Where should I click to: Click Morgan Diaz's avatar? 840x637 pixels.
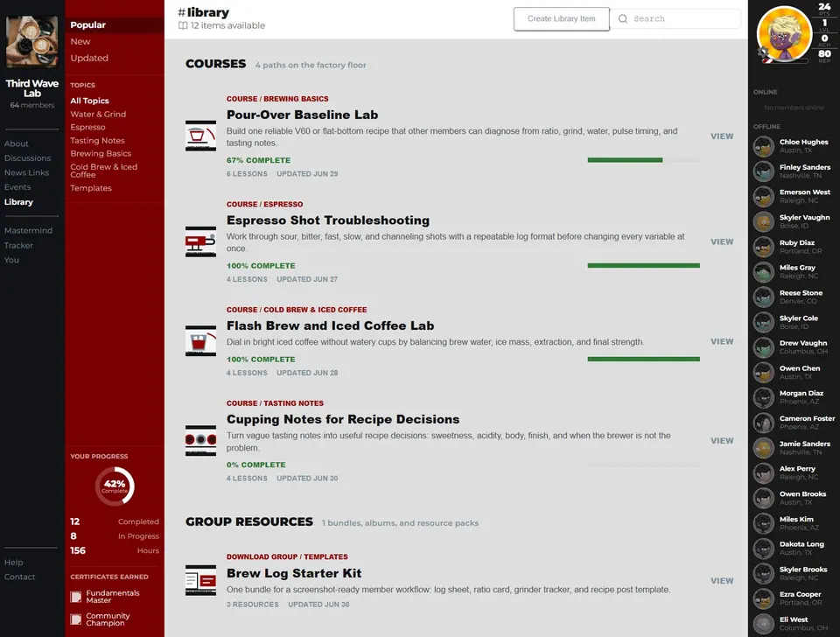pos(763,397)
